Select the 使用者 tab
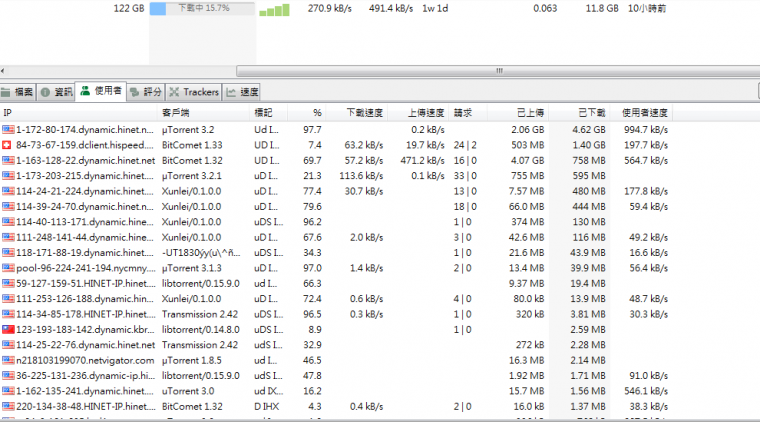 pyautogui.click(x=101, y=91)
